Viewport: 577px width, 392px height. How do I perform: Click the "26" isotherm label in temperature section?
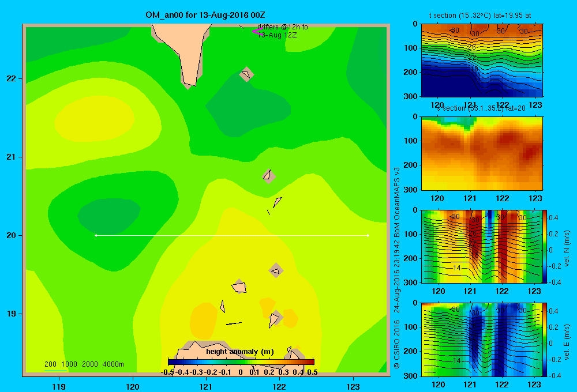click(472, 47)
